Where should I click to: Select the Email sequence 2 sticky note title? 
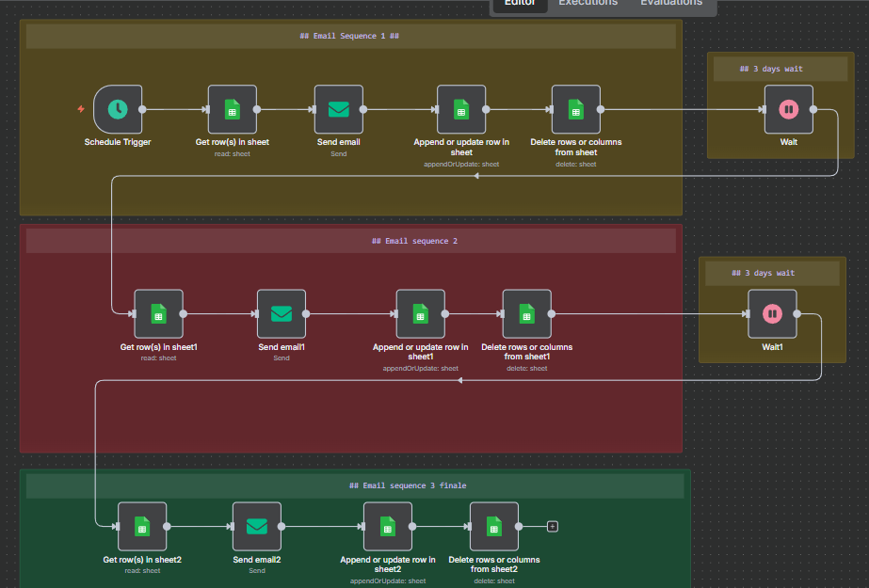coord(350,241)
